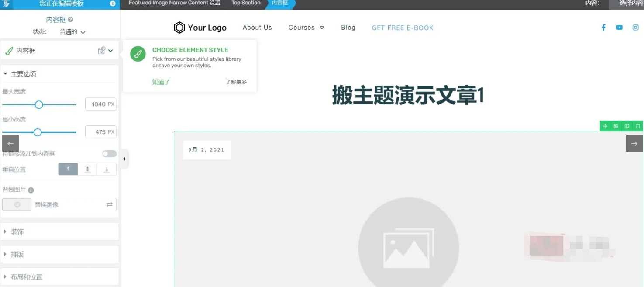Open the Courses menu dropdown arrow

point(322,28)
